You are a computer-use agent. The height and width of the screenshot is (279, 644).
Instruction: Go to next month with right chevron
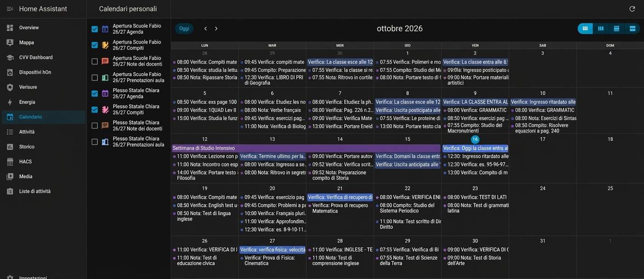(216, 29)
